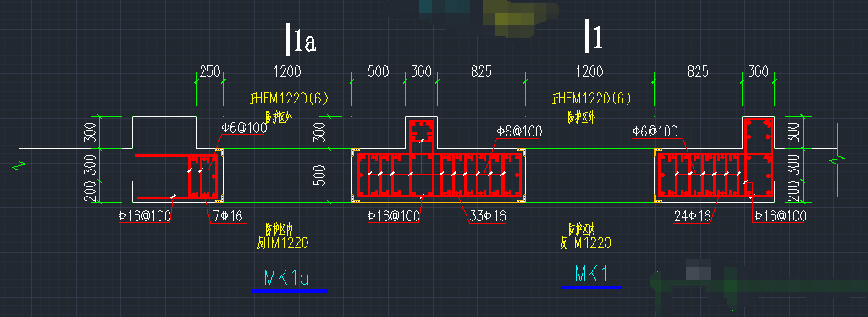Select the right yellow HFM1220(6) door label
Viewport: 868px width, 317px height.
591,98
